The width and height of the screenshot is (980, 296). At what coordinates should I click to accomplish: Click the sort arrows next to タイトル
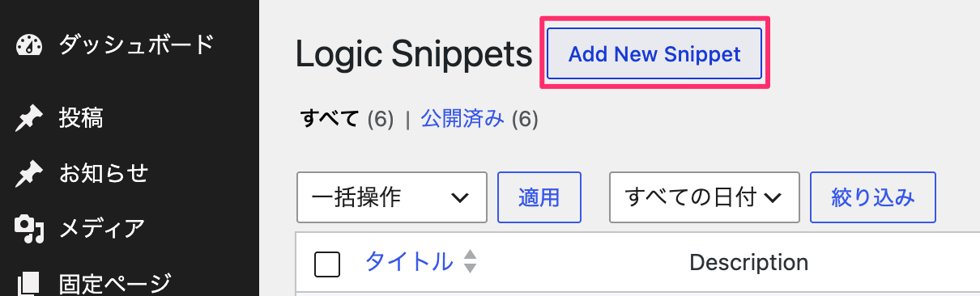[470, 262]
